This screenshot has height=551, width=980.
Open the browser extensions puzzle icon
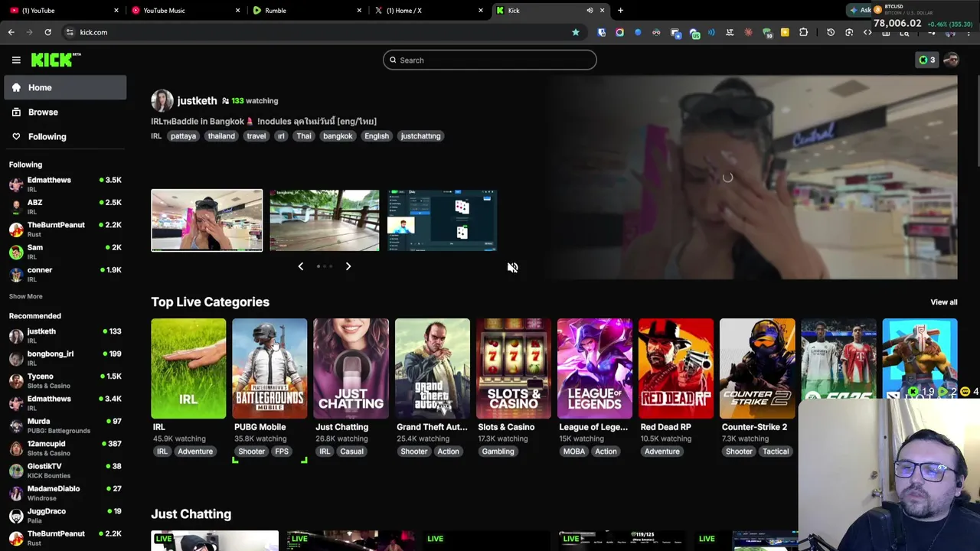tap(803, 32)
